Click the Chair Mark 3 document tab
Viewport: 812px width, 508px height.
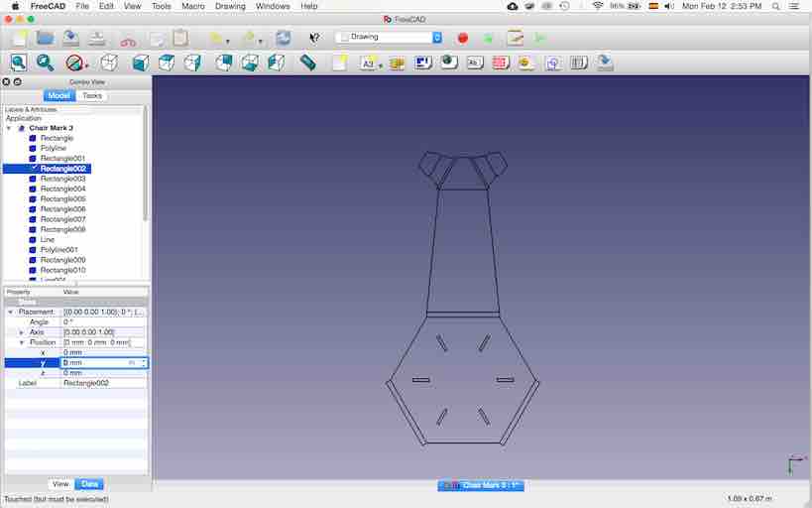pos(481,486)
